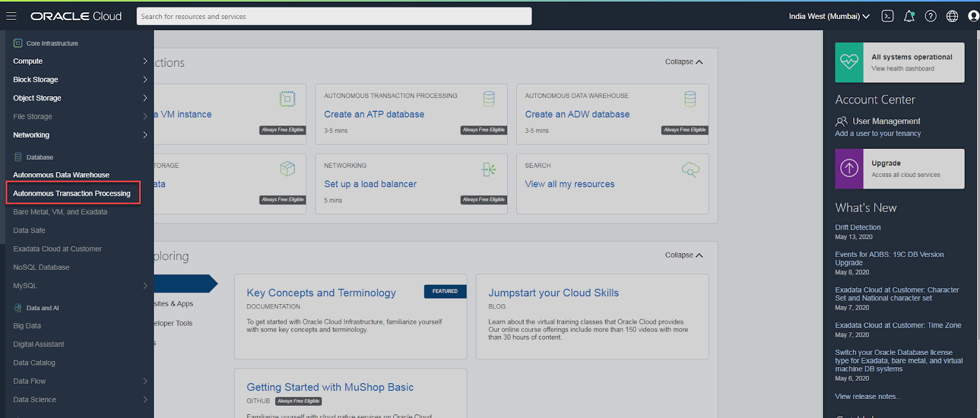The height and width of the screenshot is (418, 980).
Task: Click View health dashboard link
Action: pos(903,69)
